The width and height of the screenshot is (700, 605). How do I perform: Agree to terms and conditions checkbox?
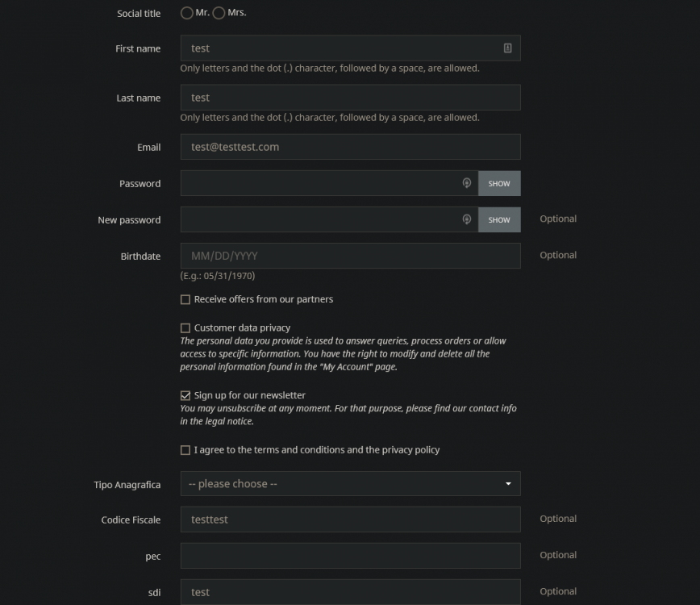click(185, 450)
